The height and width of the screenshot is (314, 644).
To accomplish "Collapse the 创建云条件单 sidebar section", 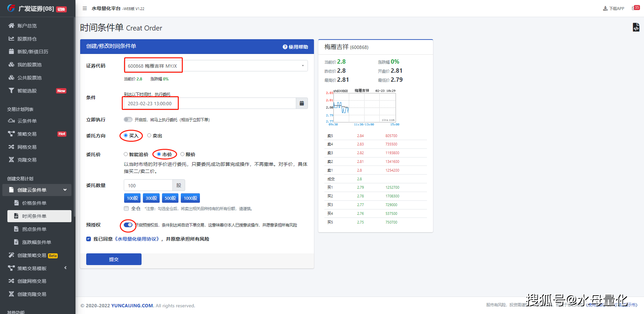I will [x=65, y=190].
